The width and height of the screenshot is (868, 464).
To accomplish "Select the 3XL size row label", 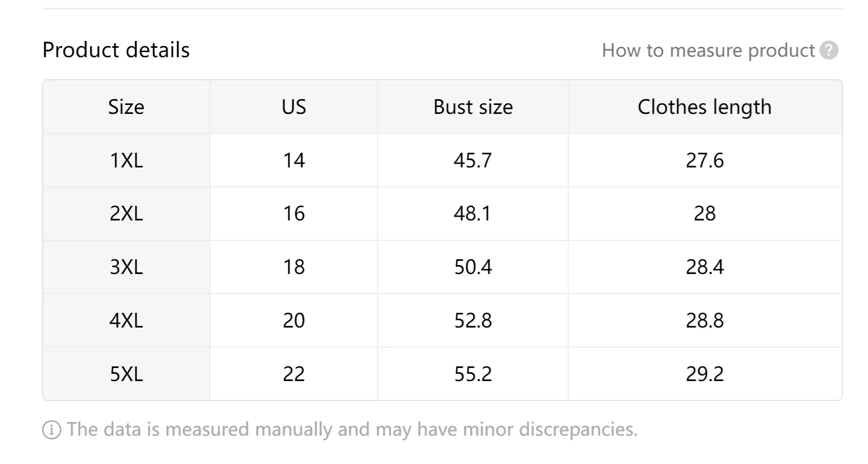I will pyautogui.click(x=126, y=267).
